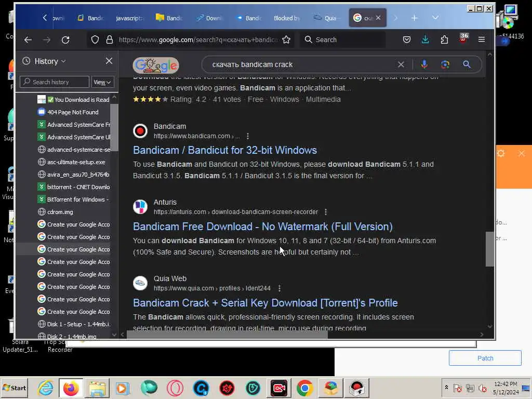This screenshot has width=532, height=399.
Task: Click the page vertical scrollbar thumb
Action: [489, 249]
